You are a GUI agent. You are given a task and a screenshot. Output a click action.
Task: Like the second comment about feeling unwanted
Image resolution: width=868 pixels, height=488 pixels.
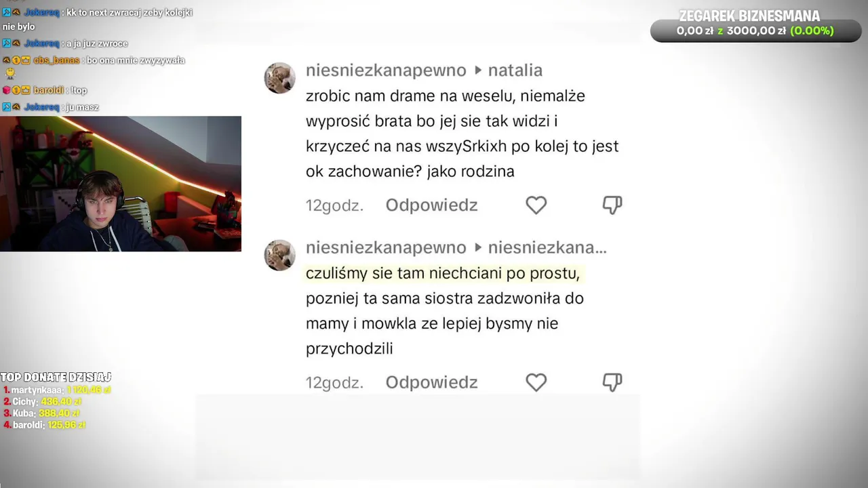536,382
